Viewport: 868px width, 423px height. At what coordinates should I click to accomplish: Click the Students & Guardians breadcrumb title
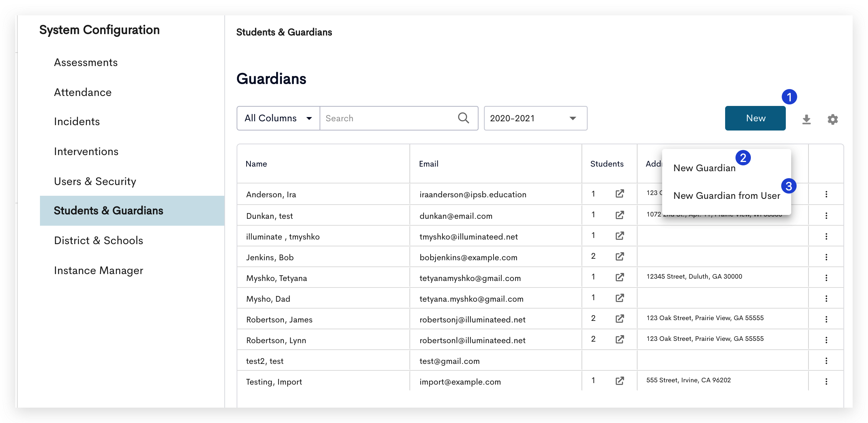pyautogui.click(x=284, y=32)
